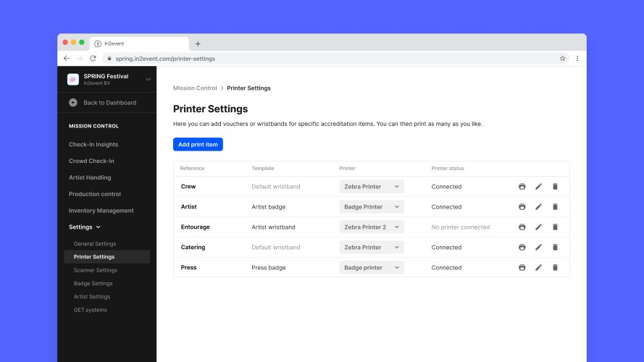
Task: Delete the Crew print item
Action: click(x=555, y=186)
